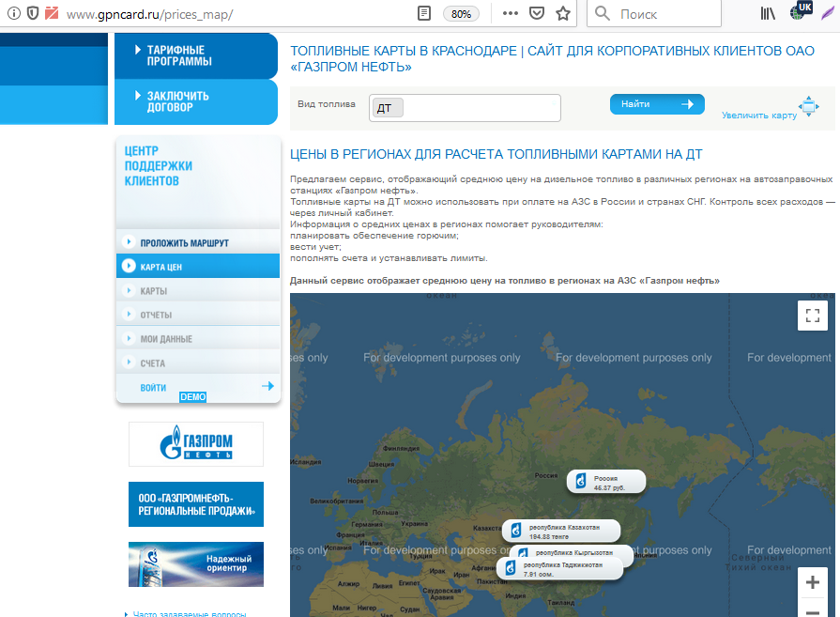Click the Таджикистан price marker
Image resolution: width=840 pixels, height=617 pixels.
[559, 568]
